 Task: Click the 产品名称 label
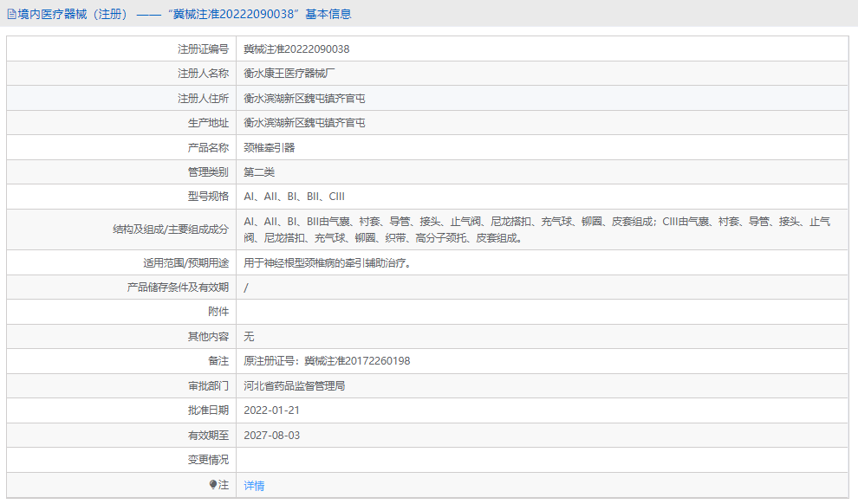coord(208,147)
